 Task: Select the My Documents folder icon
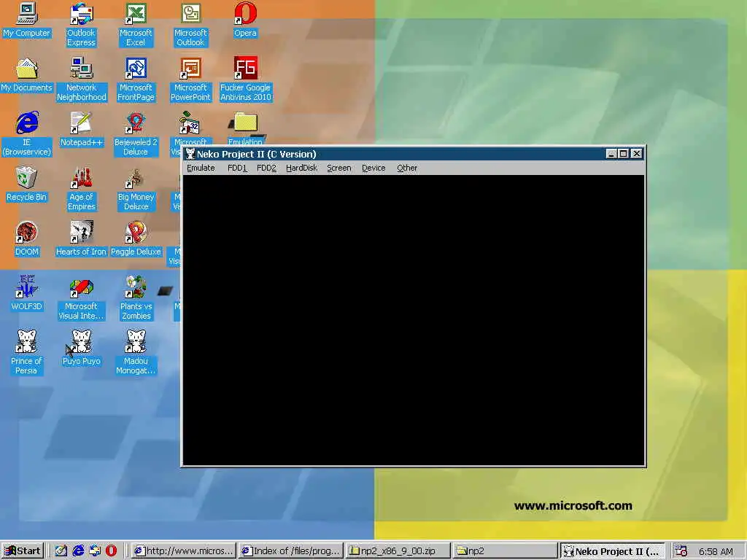coord(27,75)
